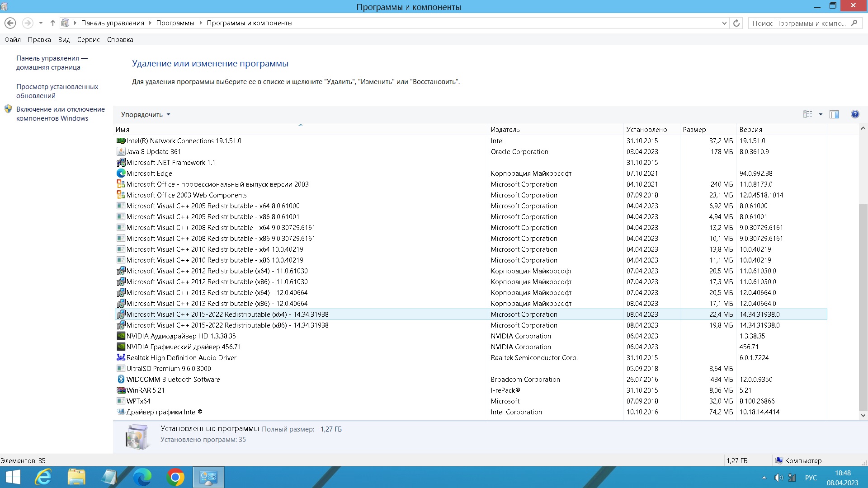Open view options dropdown arrow
This screenshot has width=868, height=488.
pyautogui.click(x=821, y=114)
